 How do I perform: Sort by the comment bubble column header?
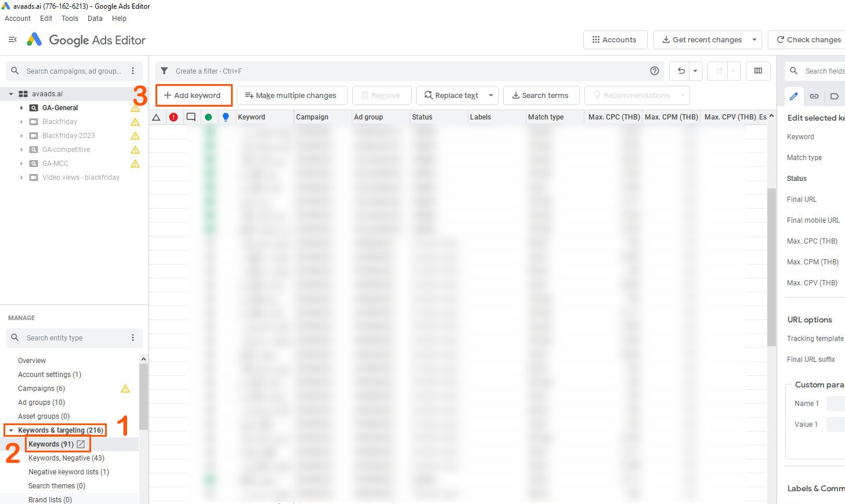[191, 117]
